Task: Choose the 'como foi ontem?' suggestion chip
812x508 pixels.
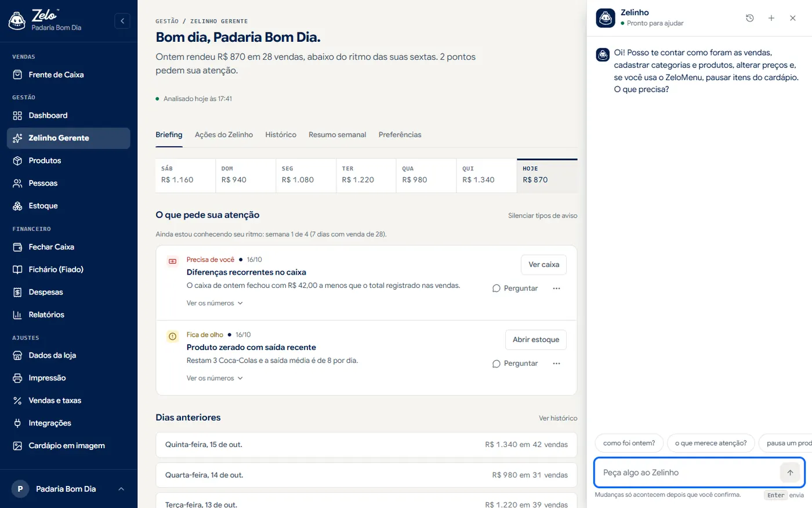Action: point(629,444)
